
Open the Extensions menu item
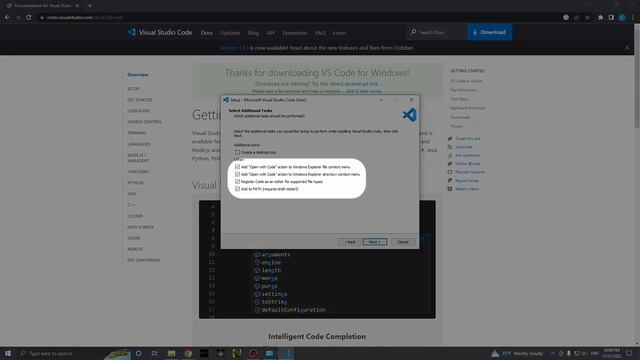(x=295, y=33)
